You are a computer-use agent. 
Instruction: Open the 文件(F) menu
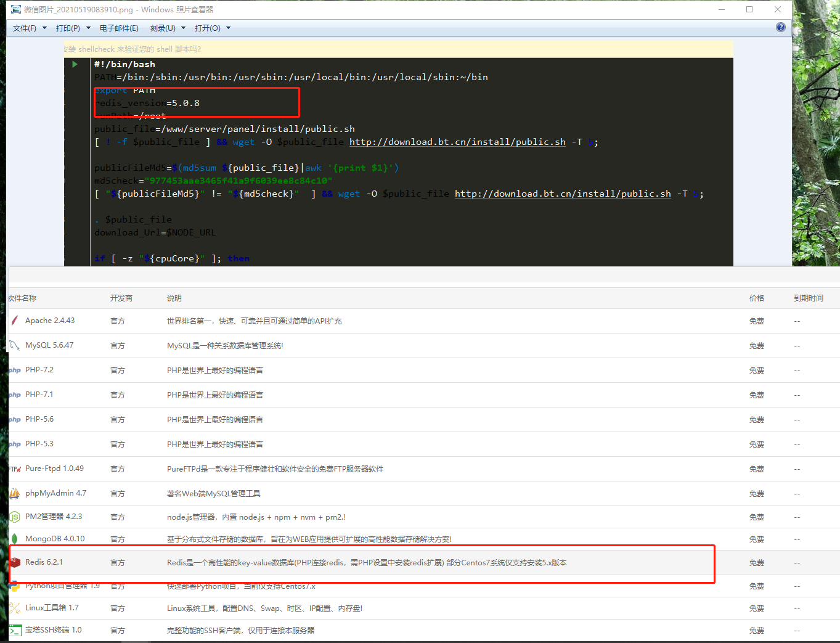point(25,28)
